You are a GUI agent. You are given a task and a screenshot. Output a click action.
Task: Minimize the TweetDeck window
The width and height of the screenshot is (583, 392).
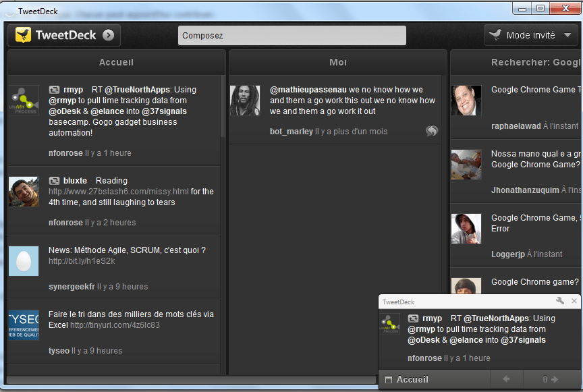click(x=522, y=8)
